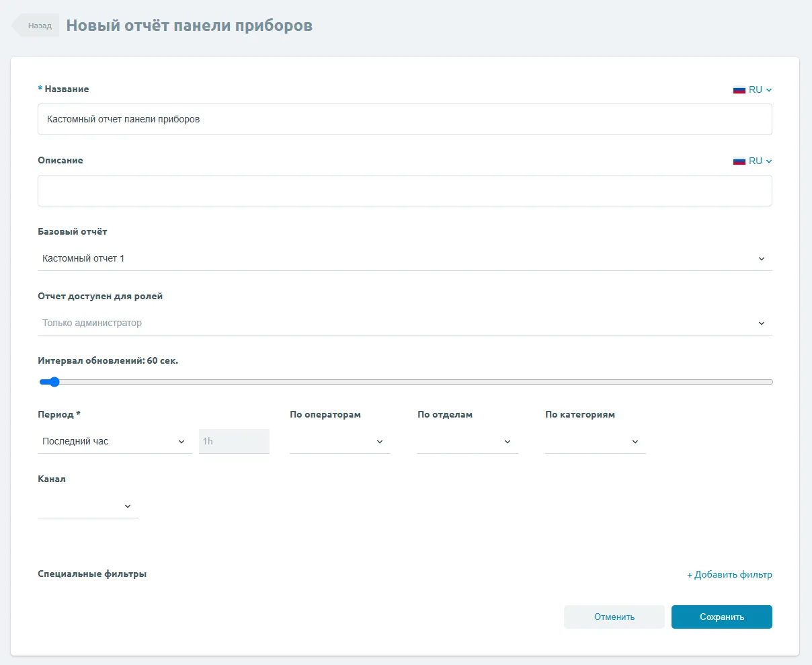The image size is (812, 665).
Task: Expand the По операторам filter dropdown
Action: (x=339, y=442)
